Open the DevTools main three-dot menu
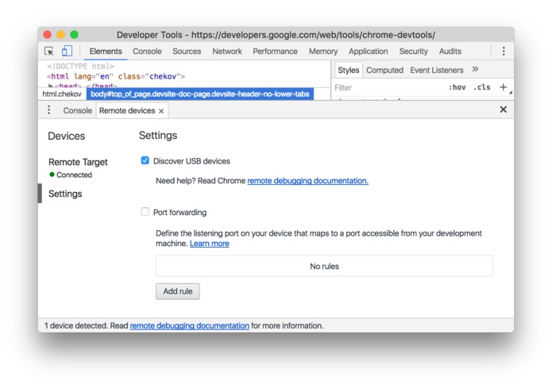This screenshot has height=392, width=552. coord(504,51)
